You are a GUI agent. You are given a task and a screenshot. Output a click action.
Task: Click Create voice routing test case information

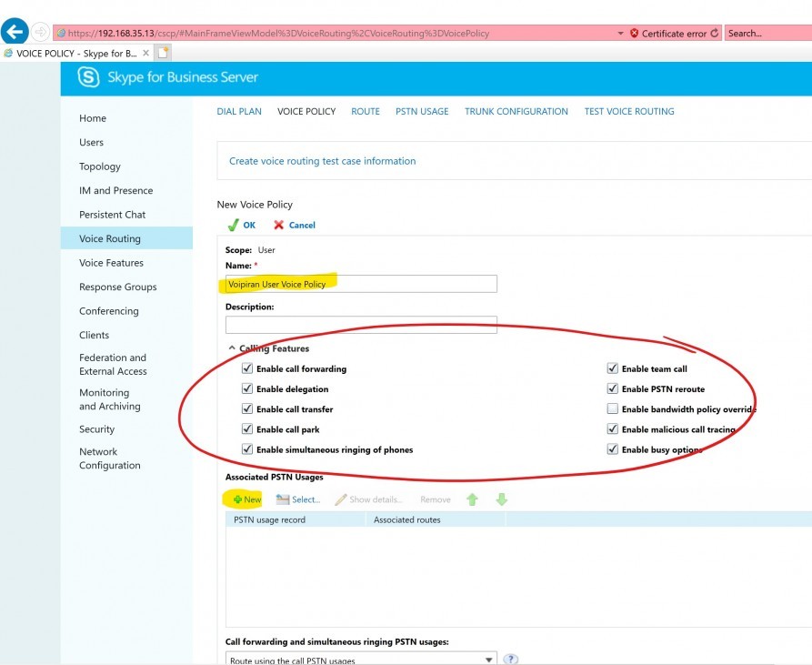pos(323,161)
